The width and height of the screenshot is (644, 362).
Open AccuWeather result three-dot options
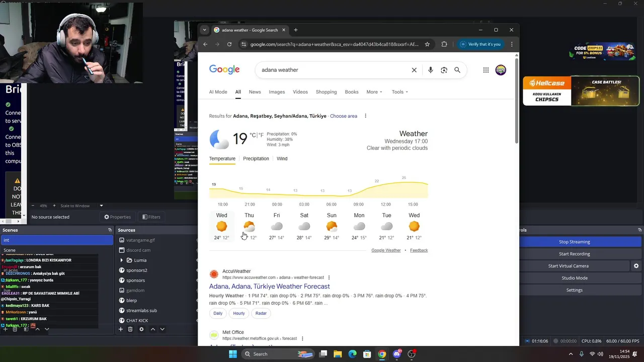tap(329, 278)
